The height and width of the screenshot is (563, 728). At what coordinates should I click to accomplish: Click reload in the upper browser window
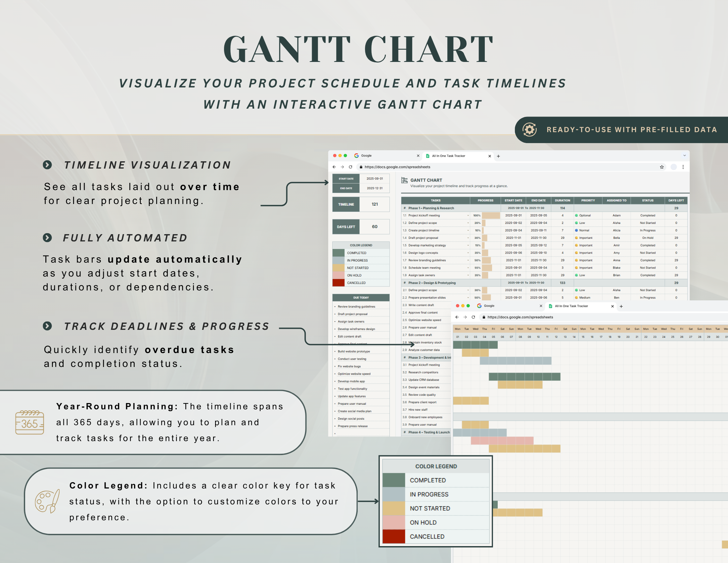[350, 167]
